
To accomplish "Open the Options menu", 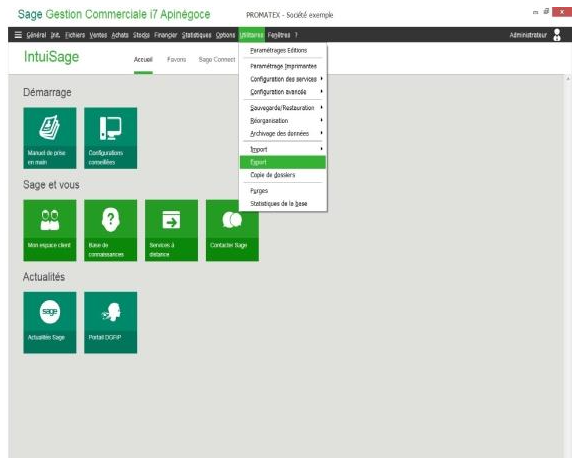I will pos(225,35).
